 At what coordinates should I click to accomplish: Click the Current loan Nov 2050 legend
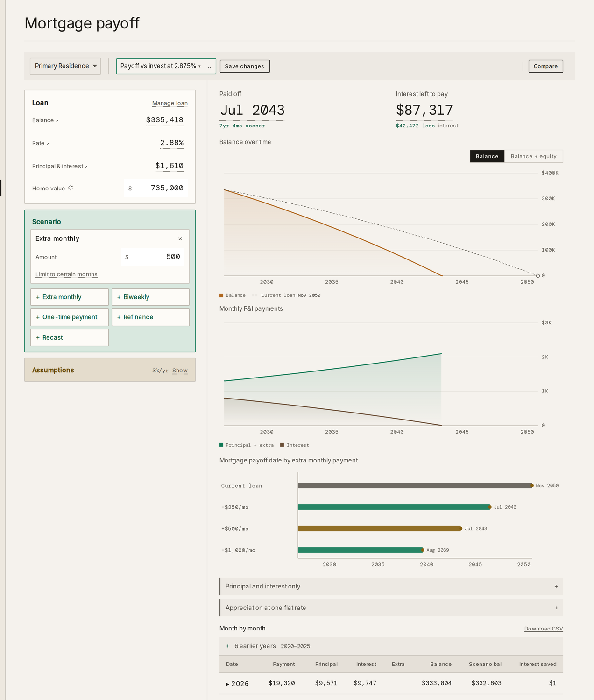click(x=286, y=295)
